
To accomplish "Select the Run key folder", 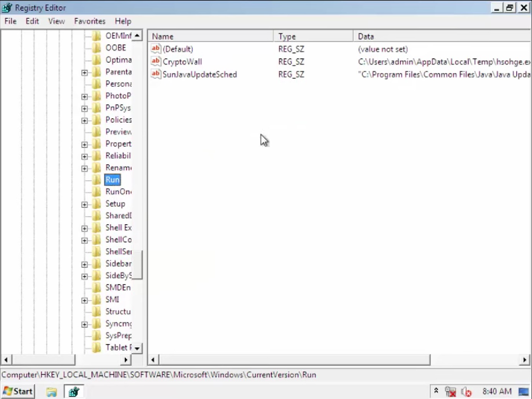I will 112,180.
